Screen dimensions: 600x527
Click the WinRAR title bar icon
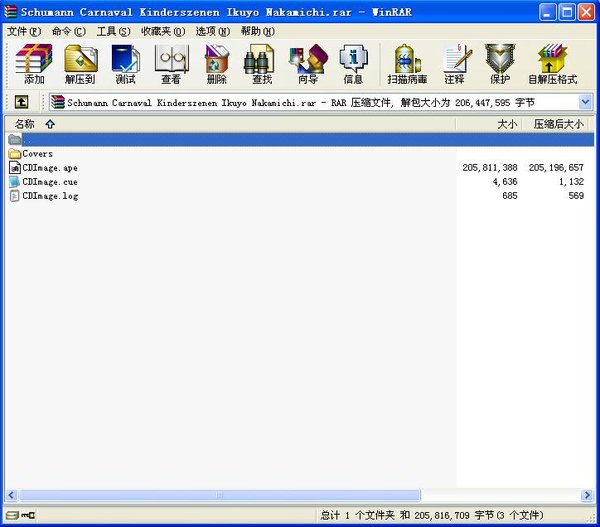[x=10, y=11]
